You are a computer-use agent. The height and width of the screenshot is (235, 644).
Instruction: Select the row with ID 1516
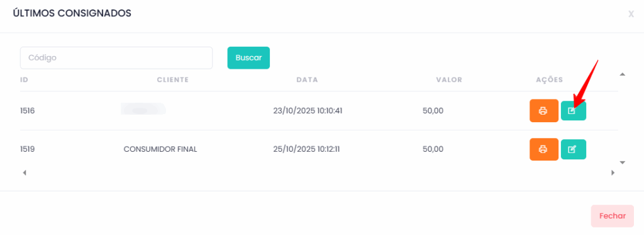coord(319,111)
